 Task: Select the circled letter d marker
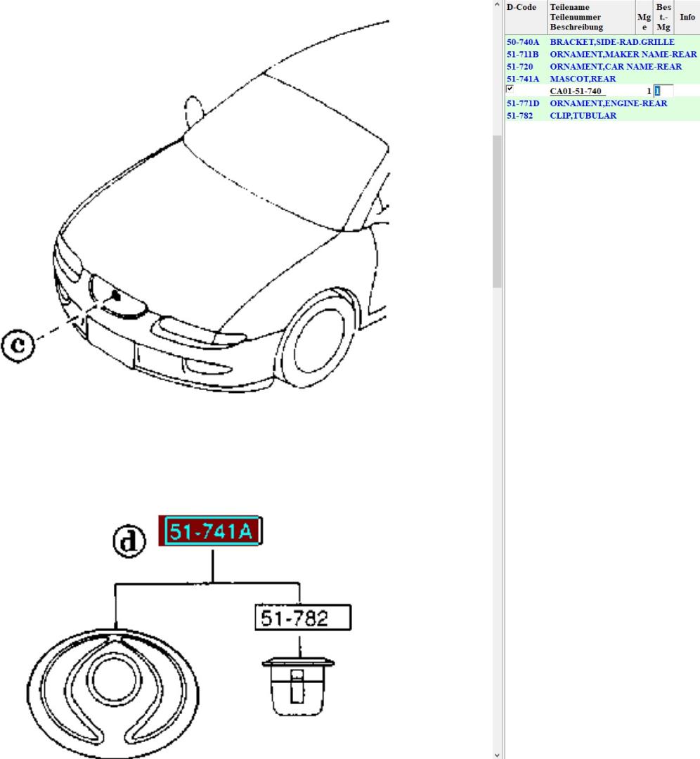[130, 540]
